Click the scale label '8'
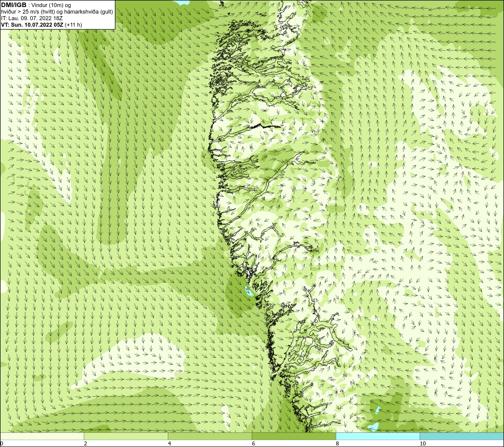The height and width of the screenshot is (447, 504). tap(337, 444)
